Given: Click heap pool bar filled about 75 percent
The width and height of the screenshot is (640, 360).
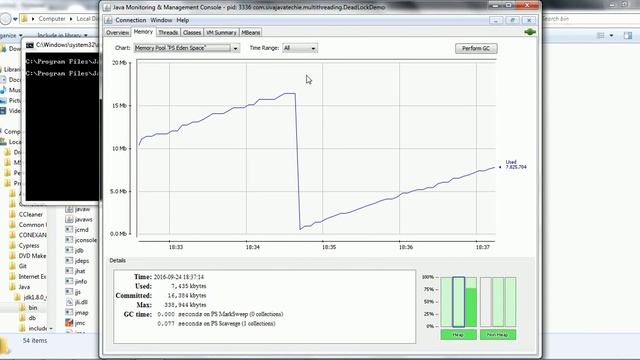Looking at the screenshot, I should point(471,302).
